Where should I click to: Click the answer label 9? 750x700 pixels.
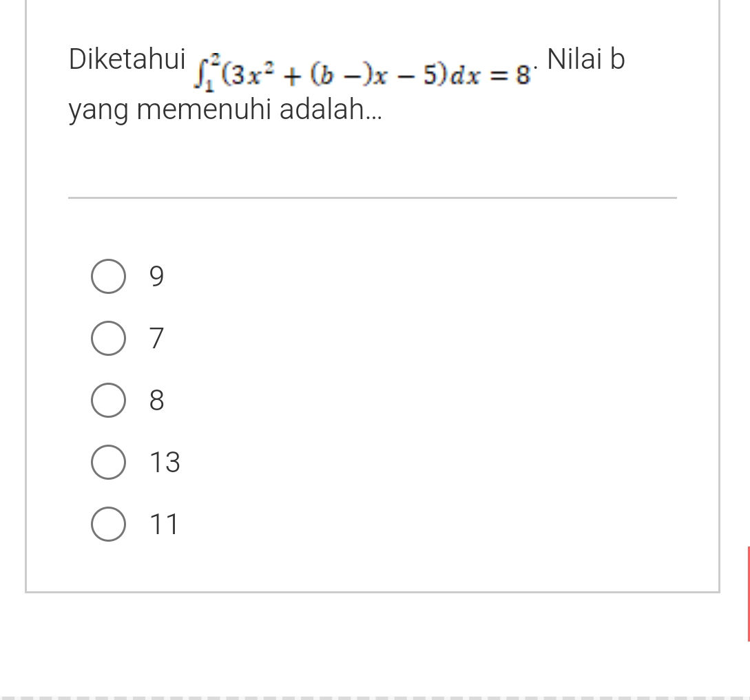(156, 276)
